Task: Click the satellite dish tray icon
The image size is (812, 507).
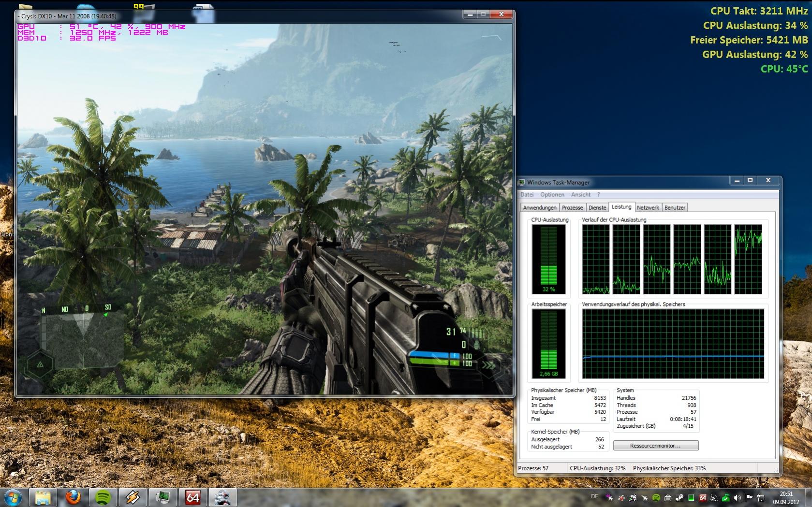Action: pyautogui.click(x=714, y=498)
